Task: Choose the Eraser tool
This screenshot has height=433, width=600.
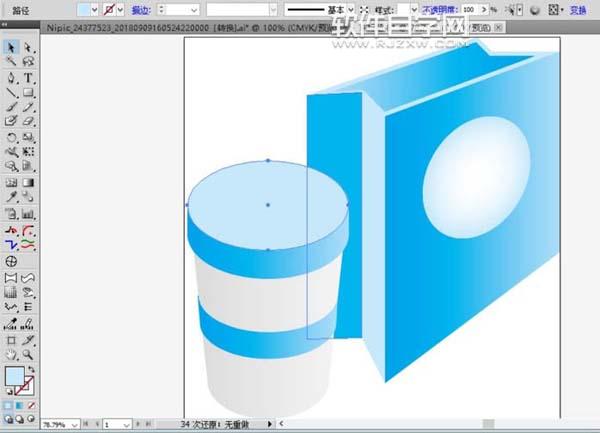Action: (28, 122)
